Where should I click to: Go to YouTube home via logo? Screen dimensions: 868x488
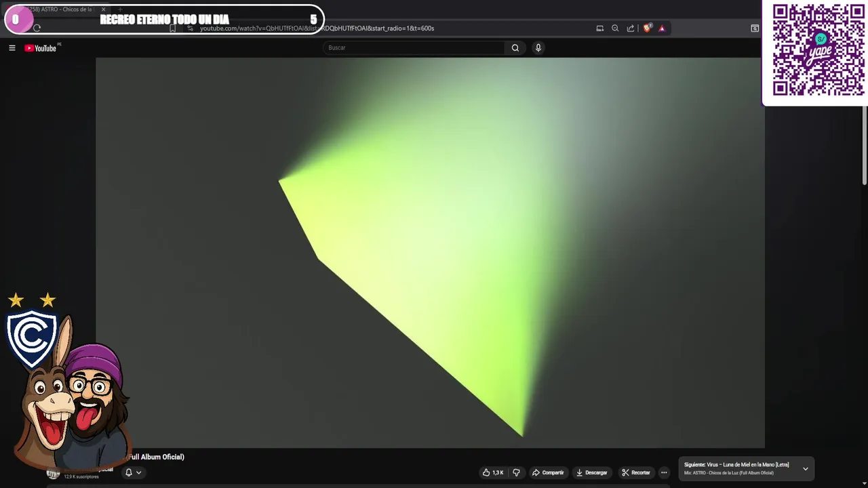41,48
